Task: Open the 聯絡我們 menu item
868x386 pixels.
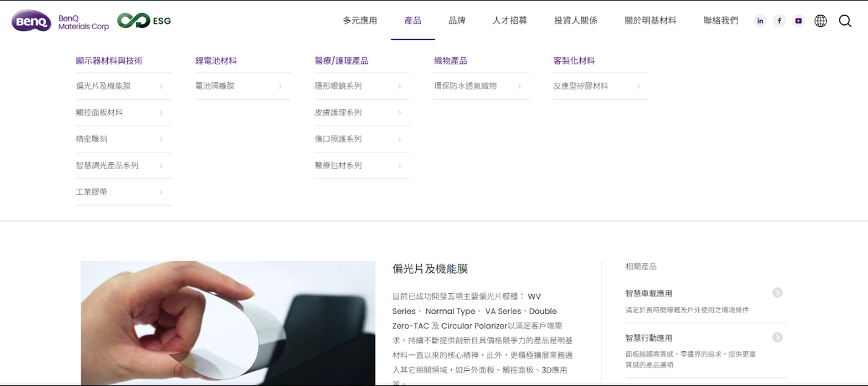Action: click(x=720, y=21)
